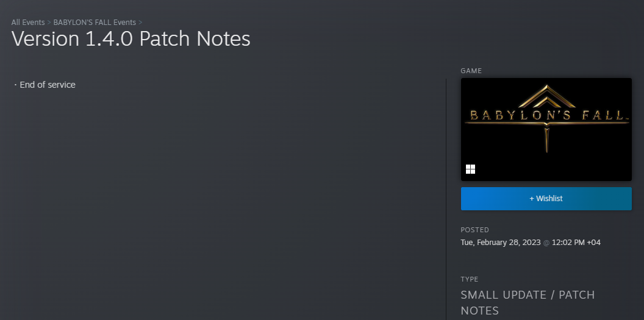
Task: Click the POSTED section label
Action: pos(475,230)
